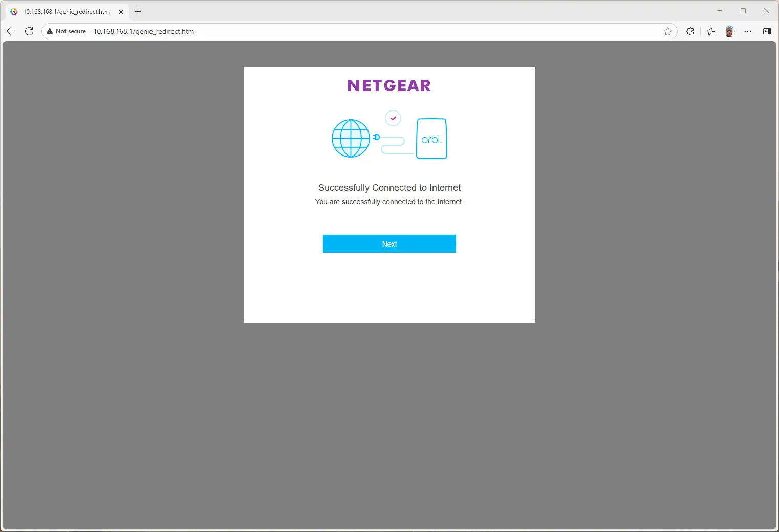Image resolution: width=779 pixels, height=532 pixels.
Task: Toggle the browser sidebar pane
Action: (767, 31)
